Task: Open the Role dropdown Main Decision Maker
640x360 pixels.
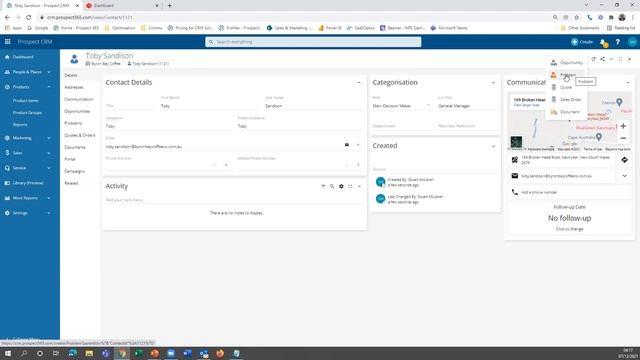Action: point(401,106)
